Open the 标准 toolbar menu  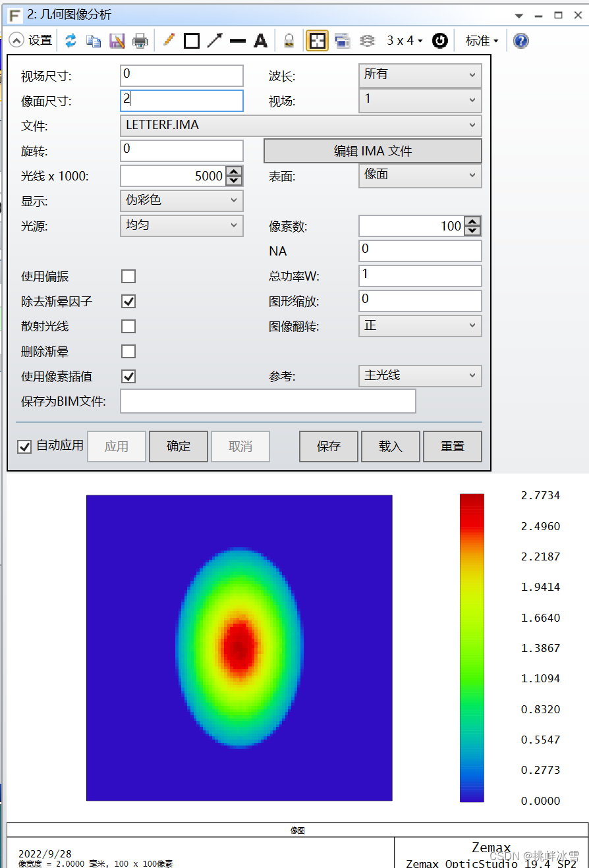click(x=481, y=40)
